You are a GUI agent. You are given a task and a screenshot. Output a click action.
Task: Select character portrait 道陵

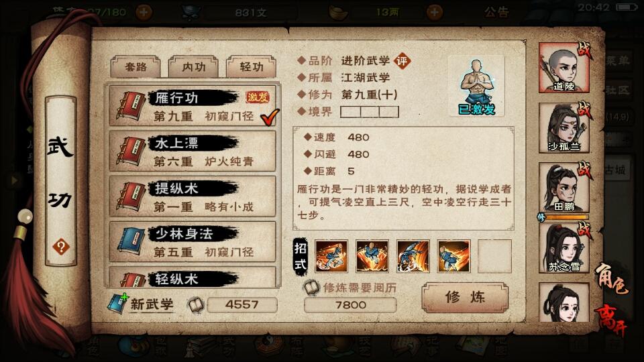(563, 68)
